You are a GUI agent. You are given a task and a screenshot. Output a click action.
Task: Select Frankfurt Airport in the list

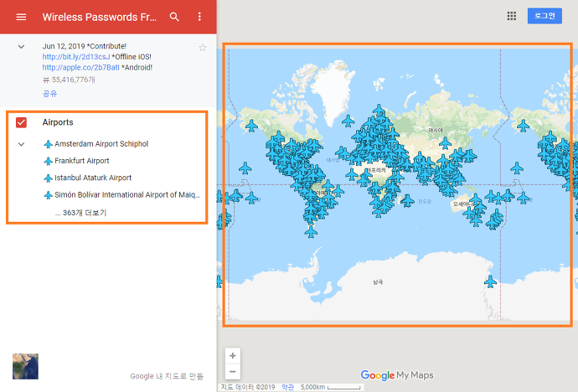(82, 161)
